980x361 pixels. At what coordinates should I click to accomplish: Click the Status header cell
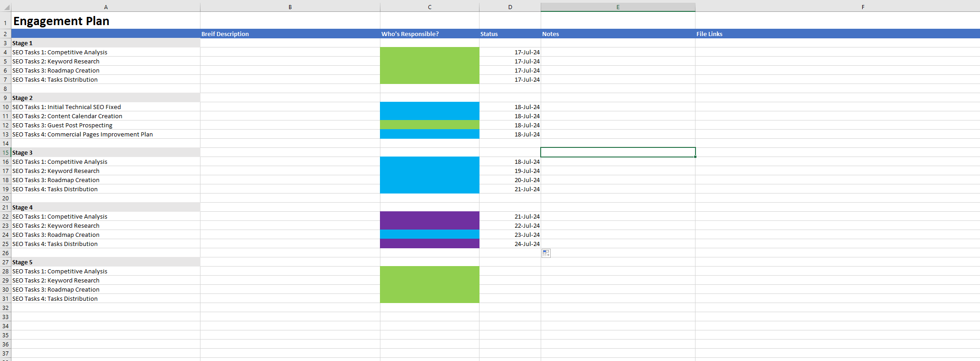pos(510,34)
